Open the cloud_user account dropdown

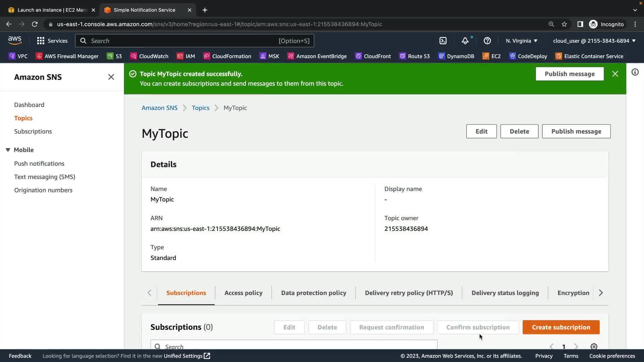(x=594, y=41)
